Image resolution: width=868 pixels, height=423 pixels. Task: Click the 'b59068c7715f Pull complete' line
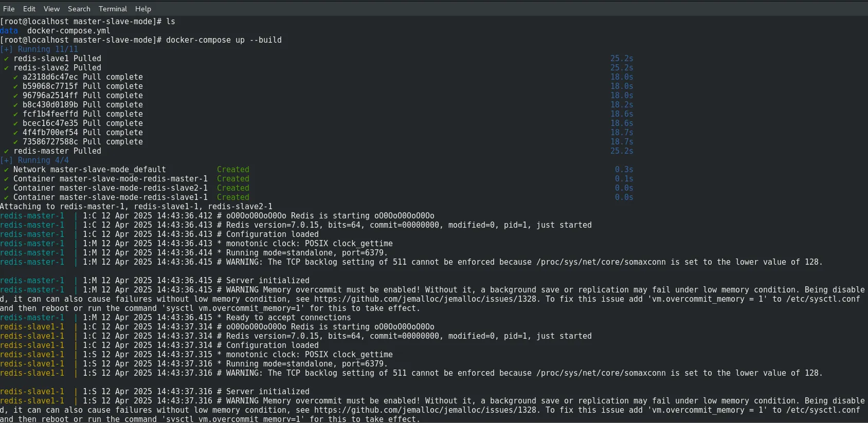(78, 86)
